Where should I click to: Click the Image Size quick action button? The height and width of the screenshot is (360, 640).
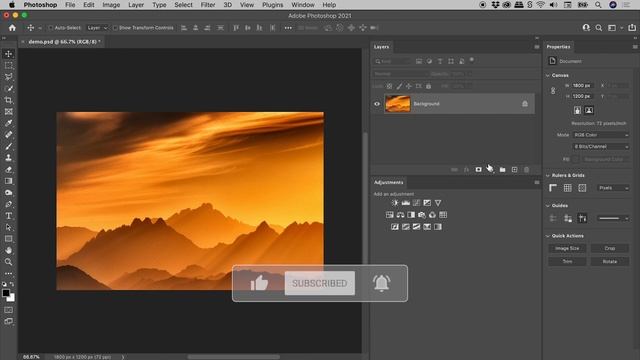(567, 248)
